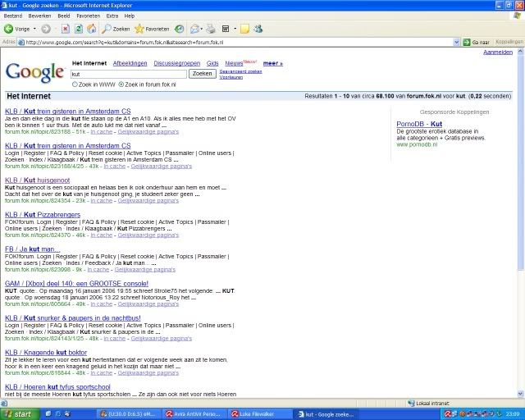This screenshot has width=525, height=420.
Task: Open the Discussiegroepen link
Action: [177, 63]
